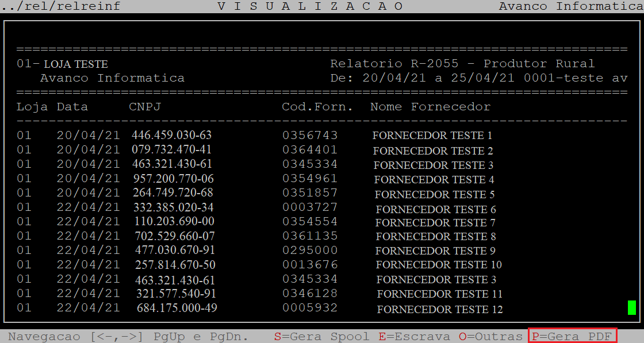Click the CNPJ column header

click(145, 107)
